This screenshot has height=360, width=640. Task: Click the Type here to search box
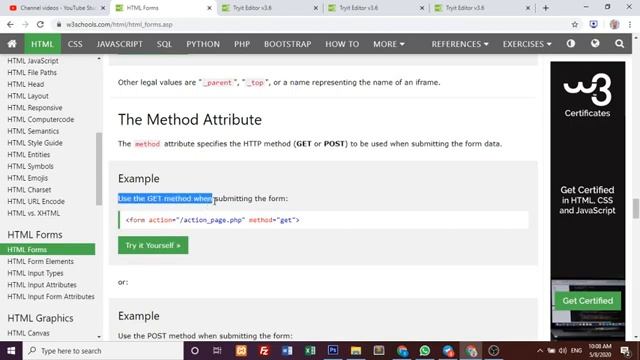103,351
